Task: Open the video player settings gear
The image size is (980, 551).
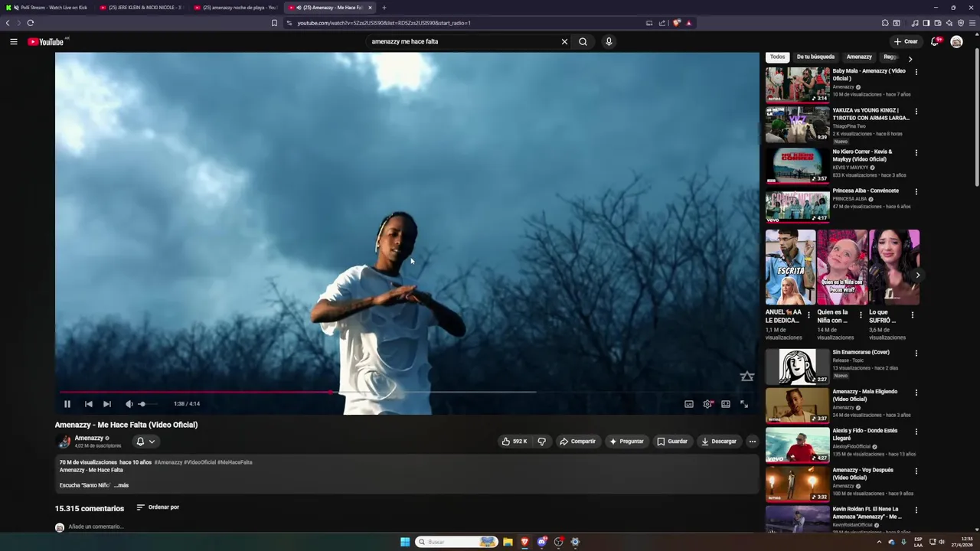Action: pyautogui.click(x=707, y=404)
